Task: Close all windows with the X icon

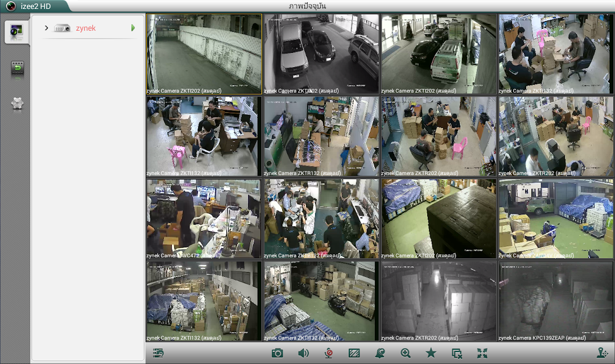Action: tap(456, 354)
